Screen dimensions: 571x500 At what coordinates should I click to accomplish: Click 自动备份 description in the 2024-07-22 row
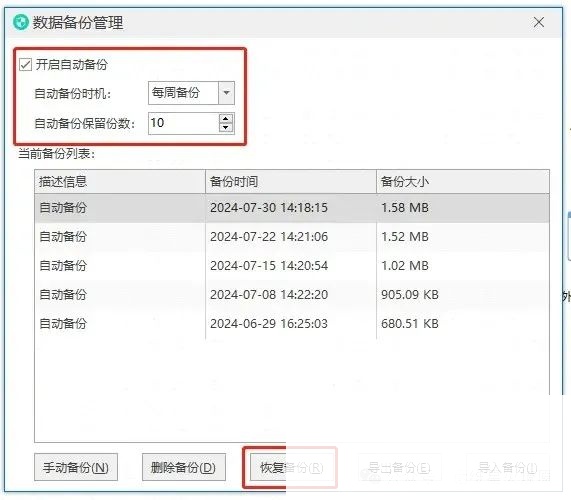pos(63,237)
